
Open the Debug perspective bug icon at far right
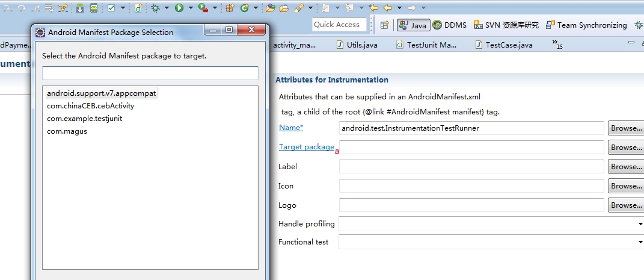[x=638, y=25]
